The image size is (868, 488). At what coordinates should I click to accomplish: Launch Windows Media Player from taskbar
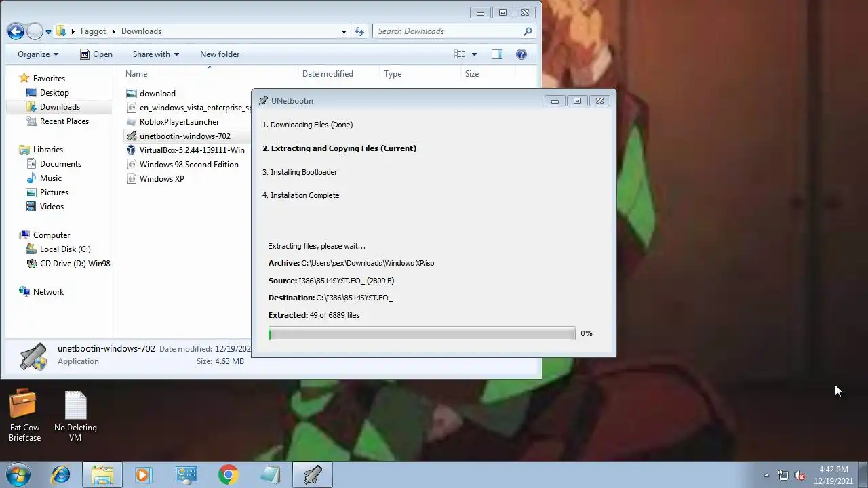tap(143, 475)
